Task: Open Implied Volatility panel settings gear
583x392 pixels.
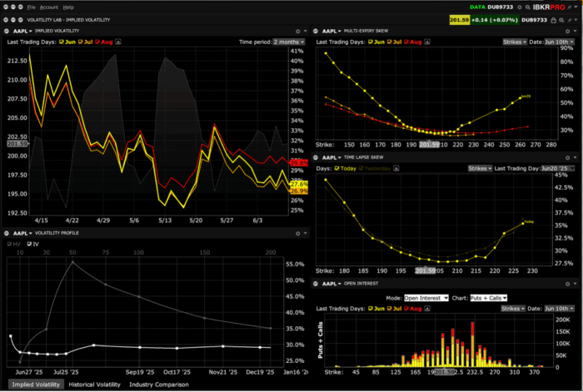Action: (x=298, y=32)
